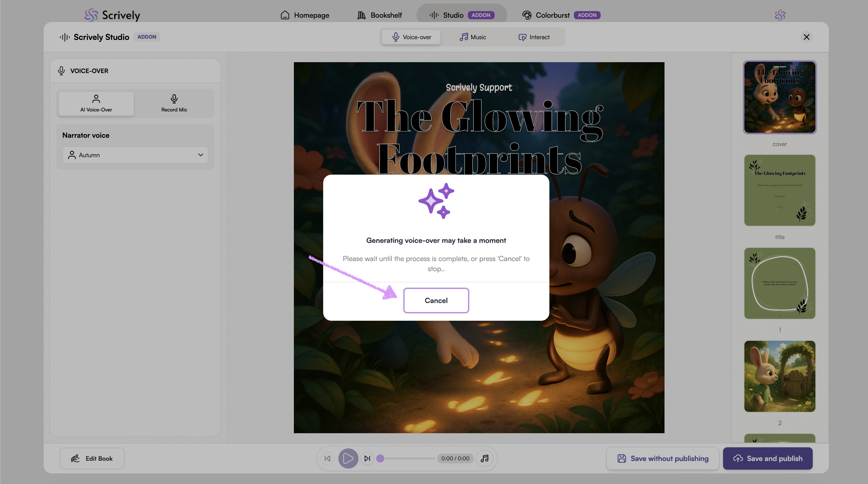This screenshot has height=484, width=868.
Task: Cancel voice-over generation
Action: coord(436,301)
